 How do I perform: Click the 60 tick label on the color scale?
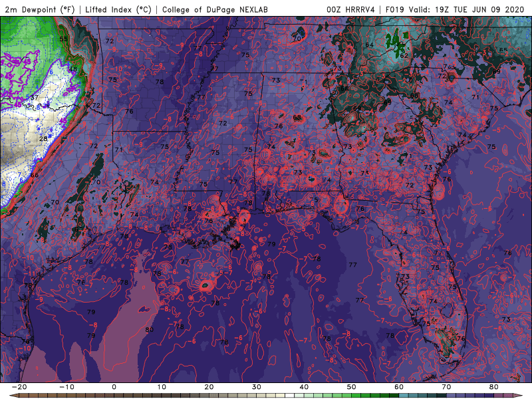[399, 387]
